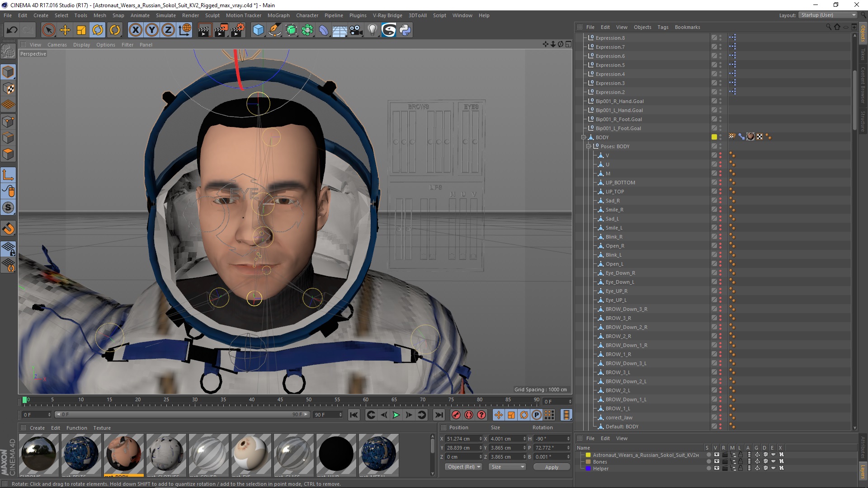Switch to Points mode
The height and width of the screenshot is (488, 868).
pyautogui.click(x=8, y=122)
